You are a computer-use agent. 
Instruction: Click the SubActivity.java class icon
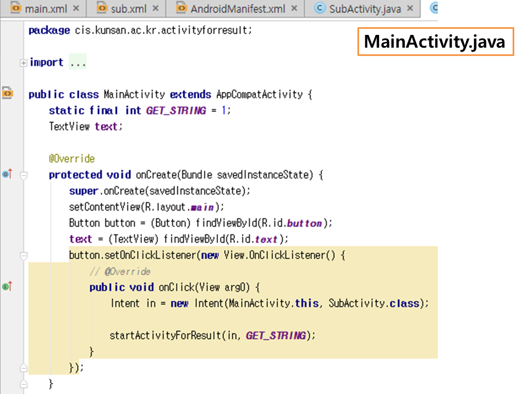(319, 8)
